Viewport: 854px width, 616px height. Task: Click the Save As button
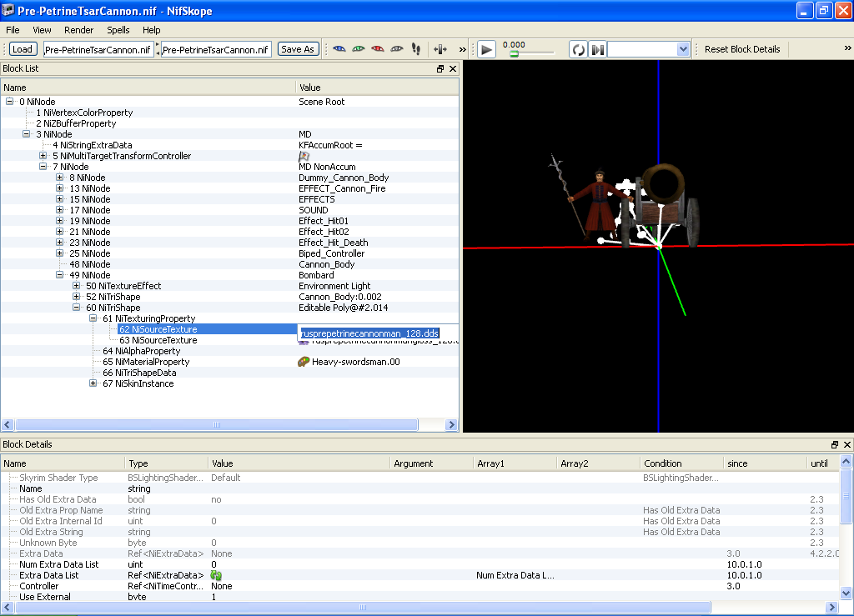298,49
